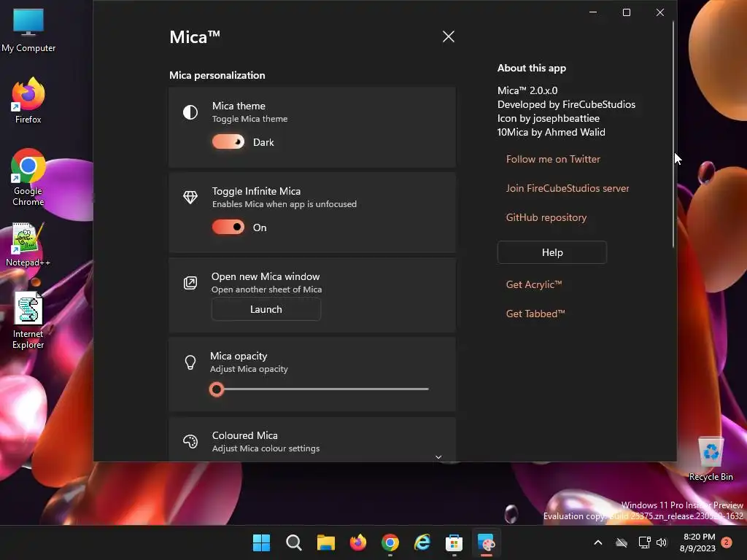Open Join FireCubeStudios server link
This screenshot has height=560, width=747.
[568, 188]
